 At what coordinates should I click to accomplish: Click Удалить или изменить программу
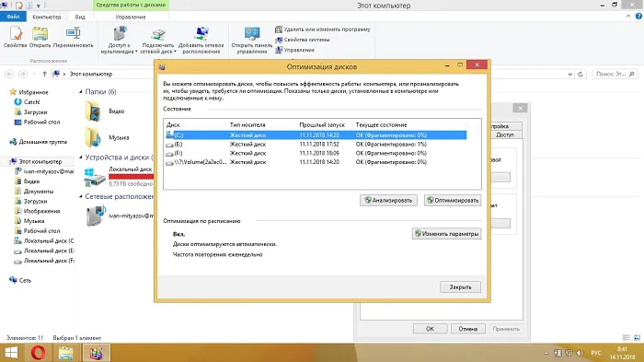click(x=323, y=29)
